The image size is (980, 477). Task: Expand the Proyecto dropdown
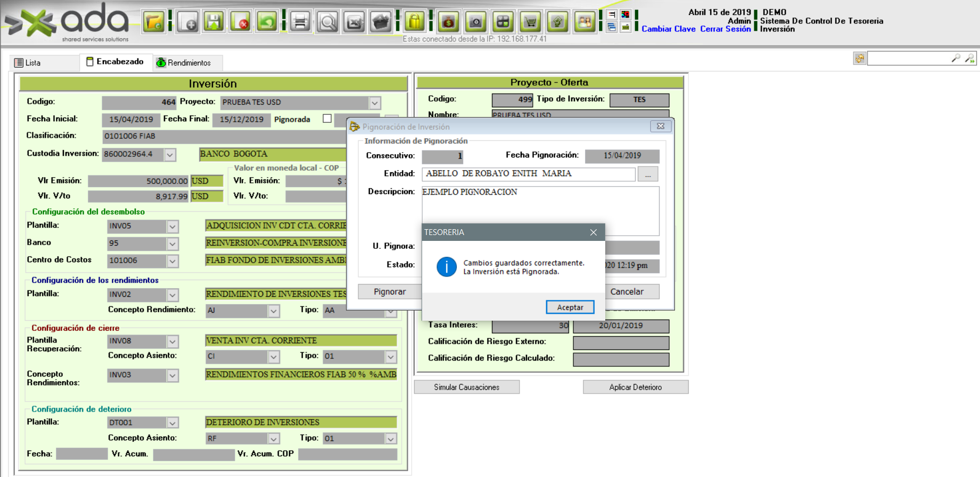(375, 103)
